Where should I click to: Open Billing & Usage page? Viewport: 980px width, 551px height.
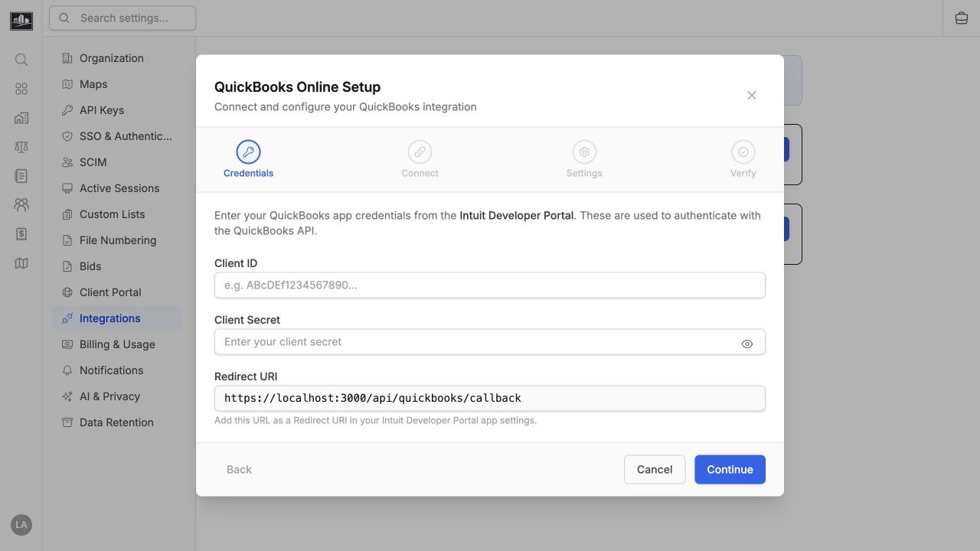tap(116, 344)
